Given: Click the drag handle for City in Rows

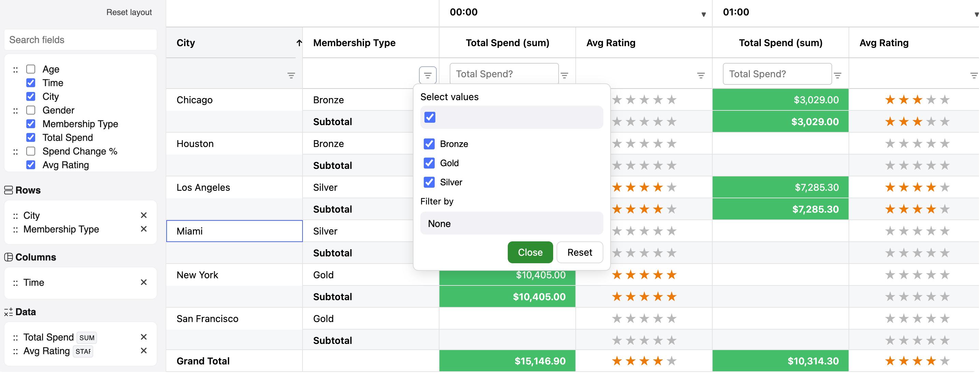Looking at the screenshot, I should tap(16, 216).
